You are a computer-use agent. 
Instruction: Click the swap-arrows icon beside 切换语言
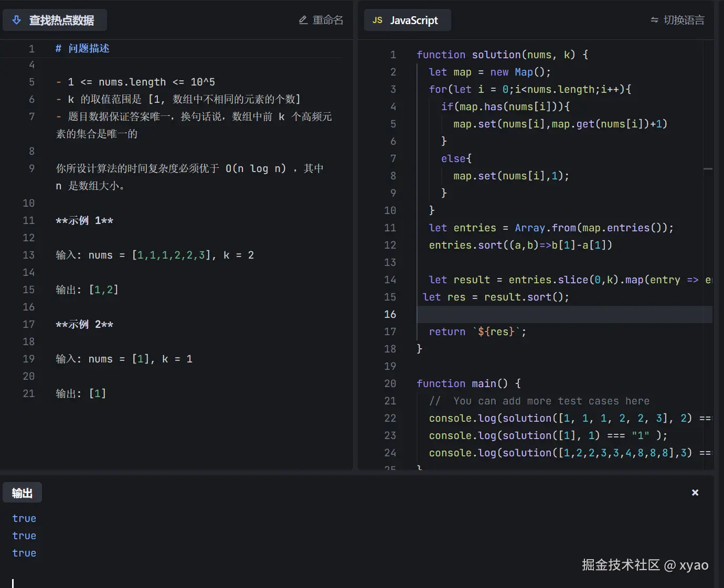pos(655,20)
